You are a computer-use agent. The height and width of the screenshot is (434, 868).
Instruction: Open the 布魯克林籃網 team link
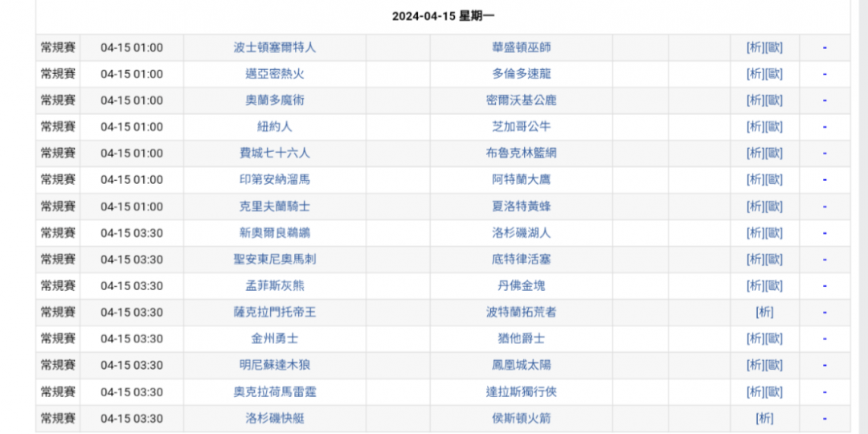pyautogui.click(x=521, y=154)
